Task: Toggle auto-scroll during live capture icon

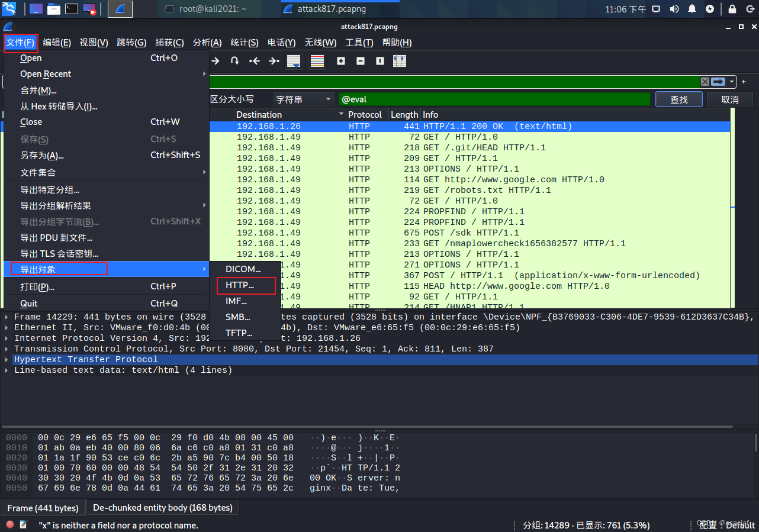Action: [293, 61]
